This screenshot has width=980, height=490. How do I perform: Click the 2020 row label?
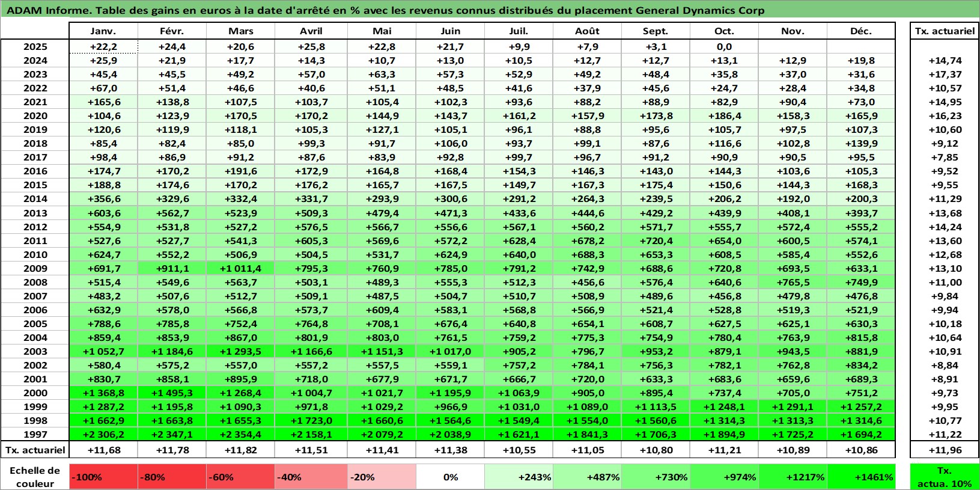(35, 115)
